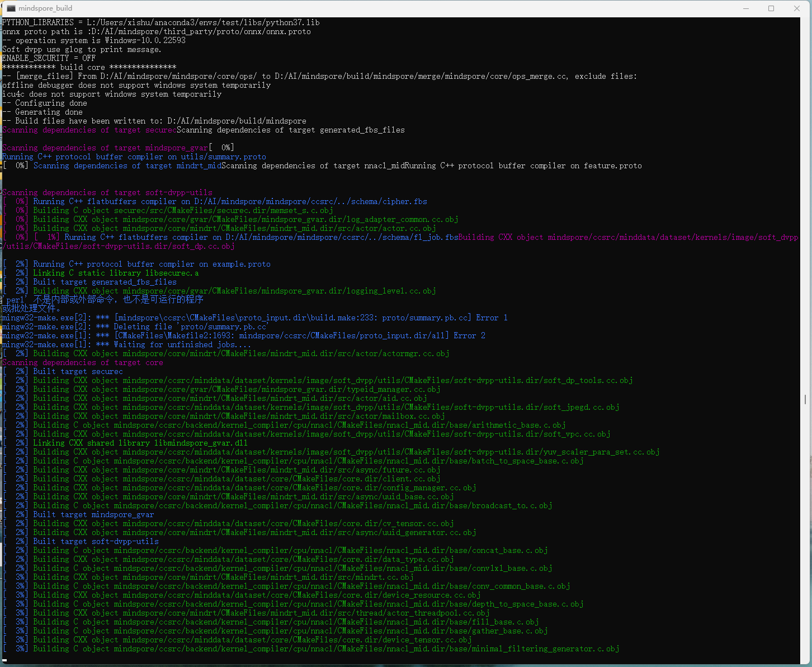
Task: Click the 'minimal_filtering_generator.c.obj' build line
Action: pyautogui.click(x=311, y=649)
